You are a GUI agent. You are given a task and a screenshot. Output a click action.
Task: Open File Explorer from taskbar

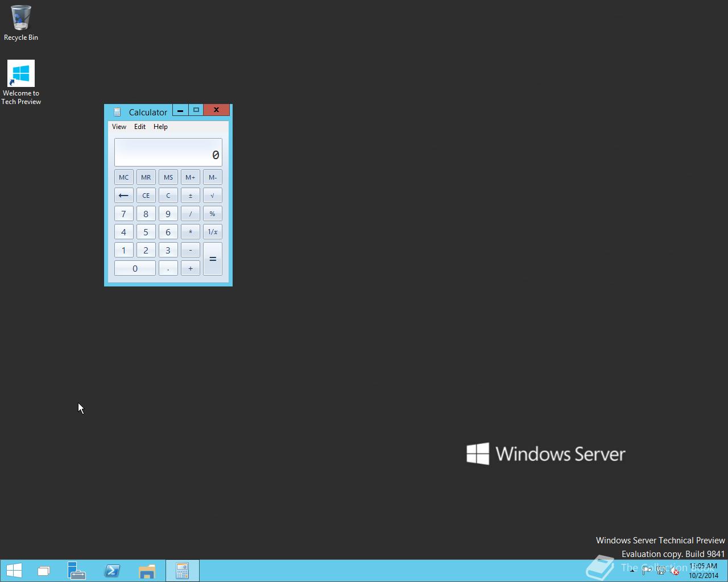[147, 571]
